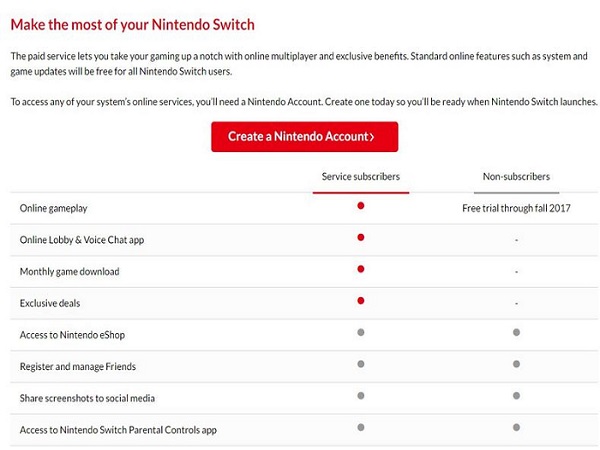Click non-subscriber gray dot for Parental Controls app
Viewport: 600px width, 450px height.
click(x=516, y=428)
